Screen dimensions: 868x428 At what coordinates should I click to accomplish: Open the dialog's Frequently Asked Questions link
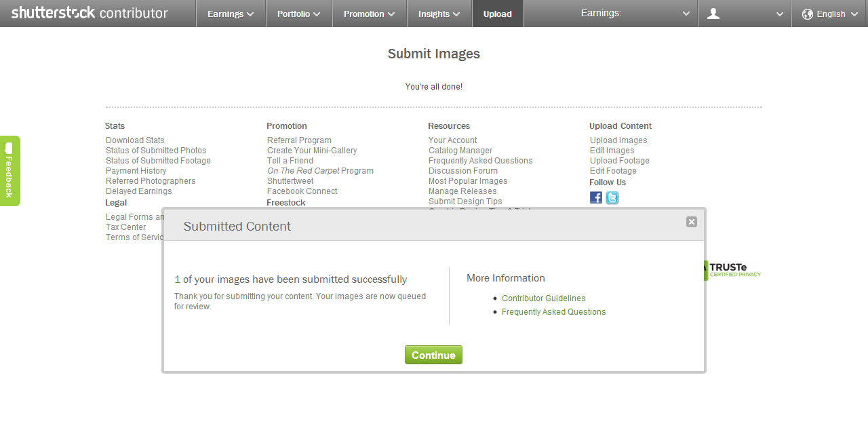click(x=553, y=312)
